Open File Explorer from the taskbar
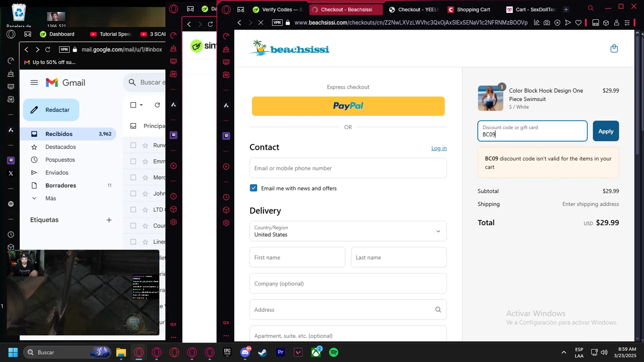This screenshot has width=644, height=362. (x=121, y=352)
